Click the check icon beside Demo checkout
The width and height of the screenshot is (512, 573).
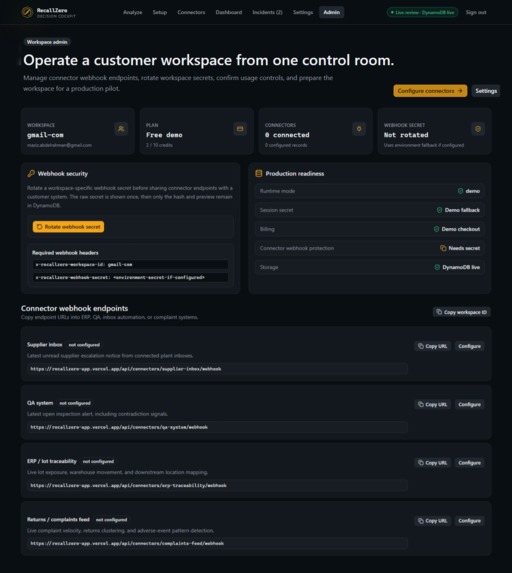point(436,229)
